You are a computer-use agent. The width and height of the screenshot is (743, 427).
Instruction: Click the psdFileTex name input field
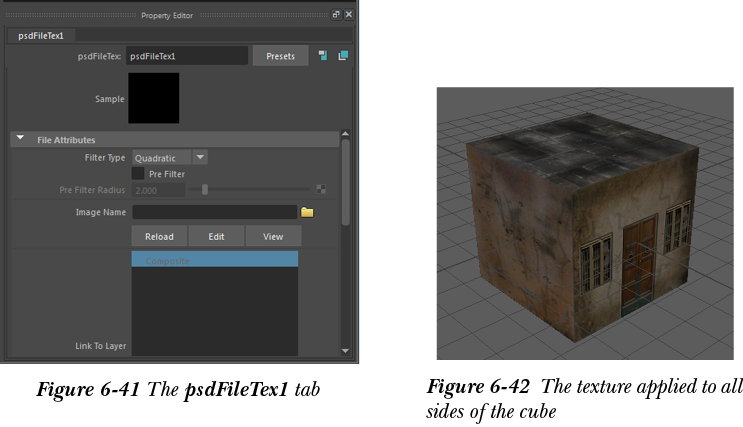(186, 57)
